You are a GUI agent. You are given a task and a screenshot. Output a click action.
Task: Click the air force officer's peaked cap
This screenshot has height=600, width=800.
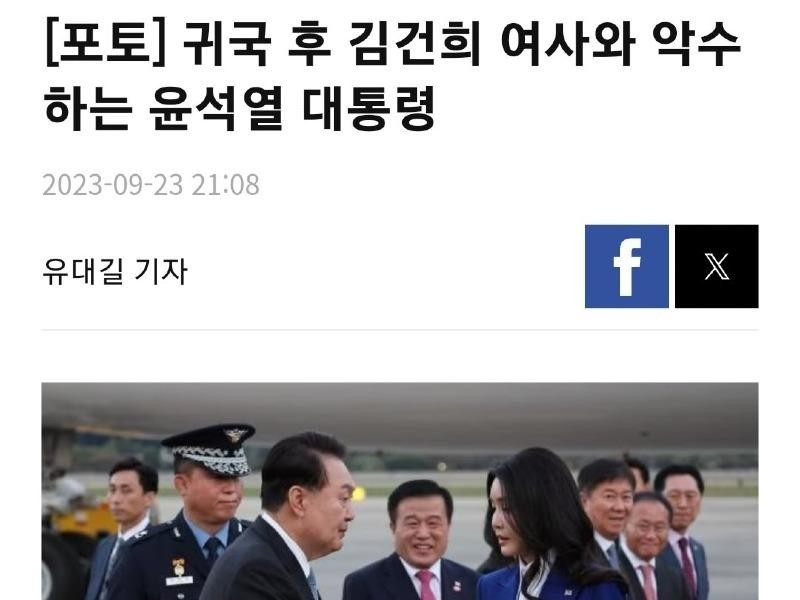click(x=210, y=449)
